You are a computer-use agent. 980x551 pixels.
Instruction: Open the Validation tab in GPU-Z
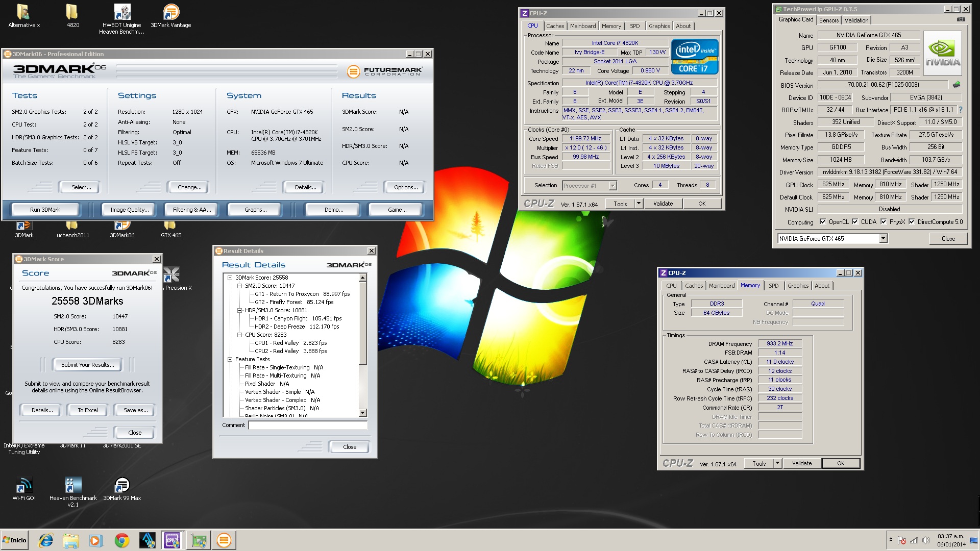pos(856,20)
